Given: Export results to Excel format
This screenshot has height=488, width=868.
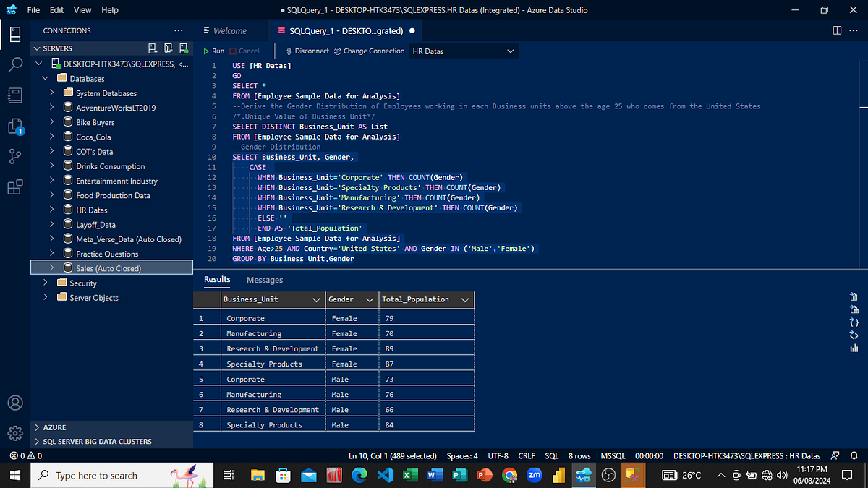Looking at the screenshot, I should pos(853,309).
